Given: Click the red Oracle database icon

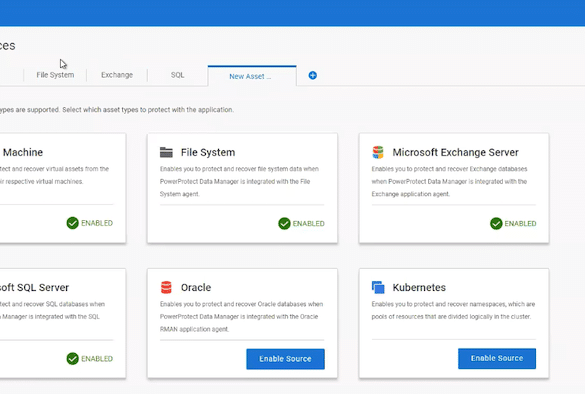Looking at the screenshot, I should point(166,287).
